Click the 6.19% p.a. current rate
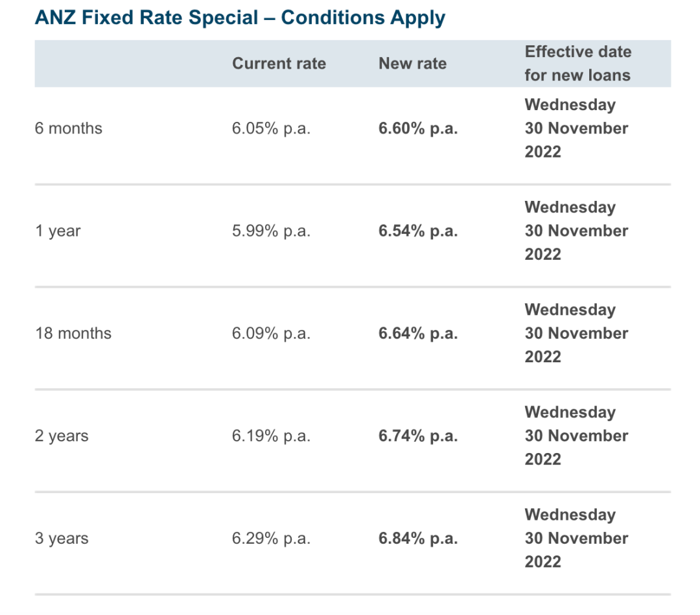Screen dimensions: 700x615 coord(271,436)
